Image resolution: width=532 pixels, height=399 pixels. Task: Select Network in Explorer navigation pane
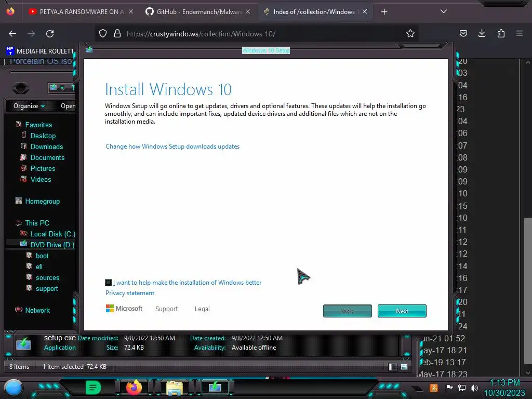(x=37, y=310)
